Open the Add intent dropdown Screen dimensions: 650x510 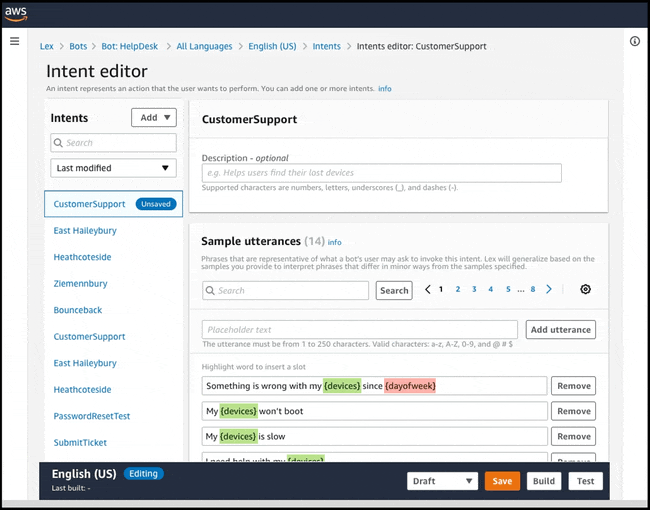click(154, 118)
